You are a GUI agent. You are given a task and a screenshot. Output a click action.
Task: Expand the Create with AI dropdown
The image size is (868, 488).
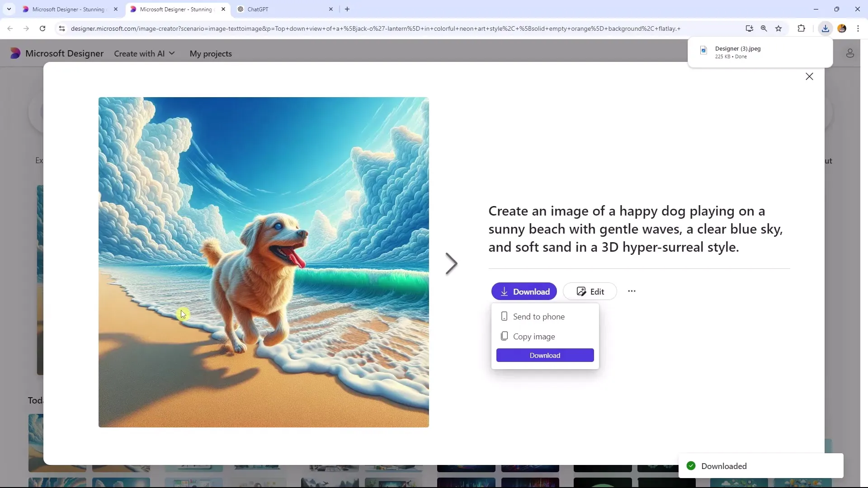[146, 54]
